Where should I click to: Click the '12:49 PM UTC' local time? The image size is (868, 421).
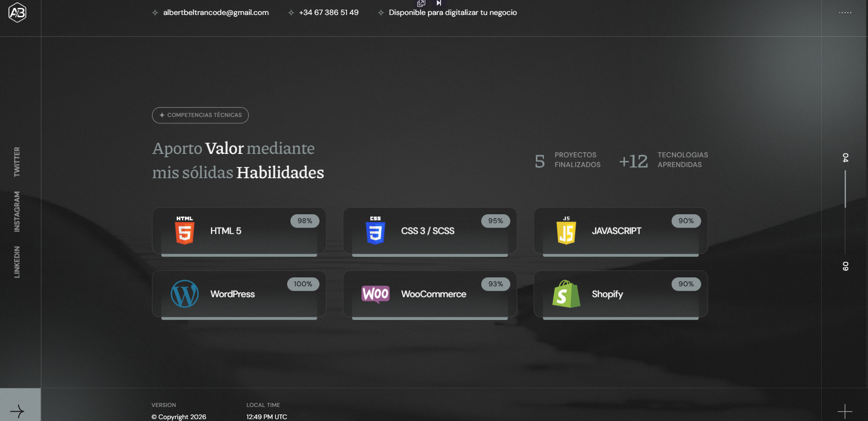pyautogui.click(x=267, y=417)
